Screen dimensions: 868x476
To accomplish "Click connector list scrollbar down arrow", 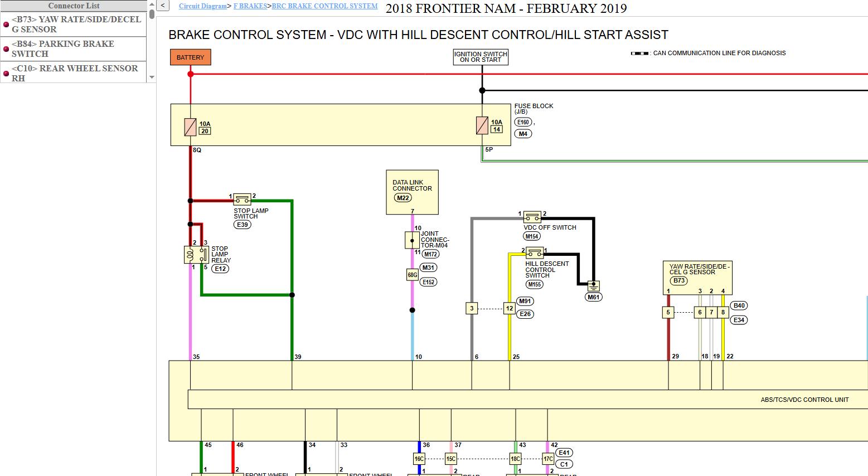I will 152,78.
